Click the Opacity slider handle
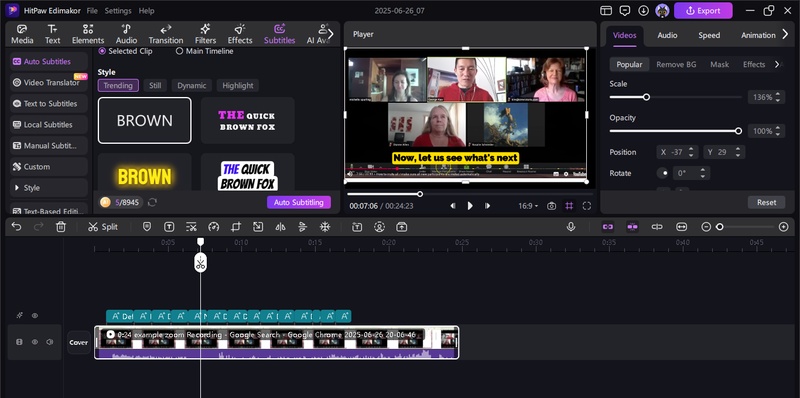This screenshot has width=800, height=398. click(x=738, y=131)
